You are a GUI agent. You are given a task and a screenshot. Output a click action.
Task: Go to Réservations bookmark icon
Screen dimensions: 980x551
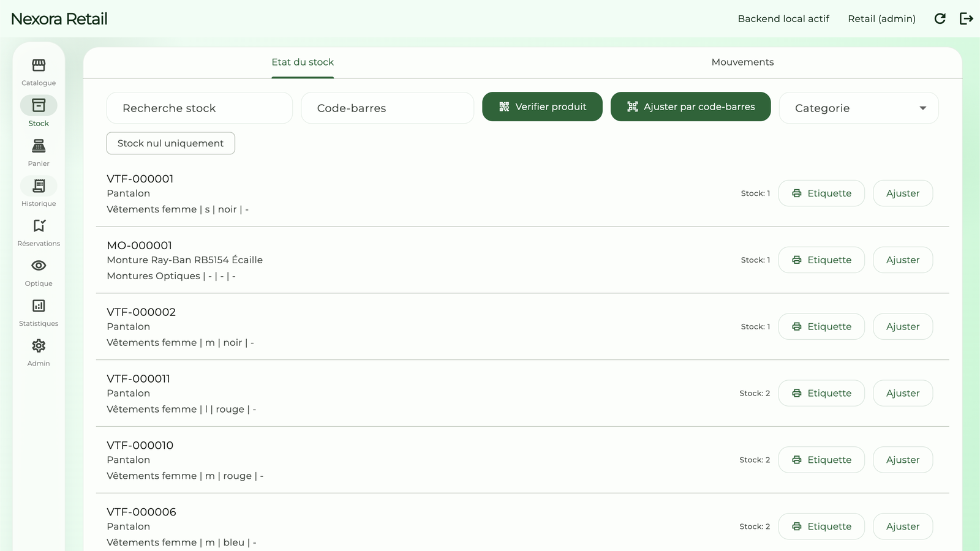(x=39, y=225)
